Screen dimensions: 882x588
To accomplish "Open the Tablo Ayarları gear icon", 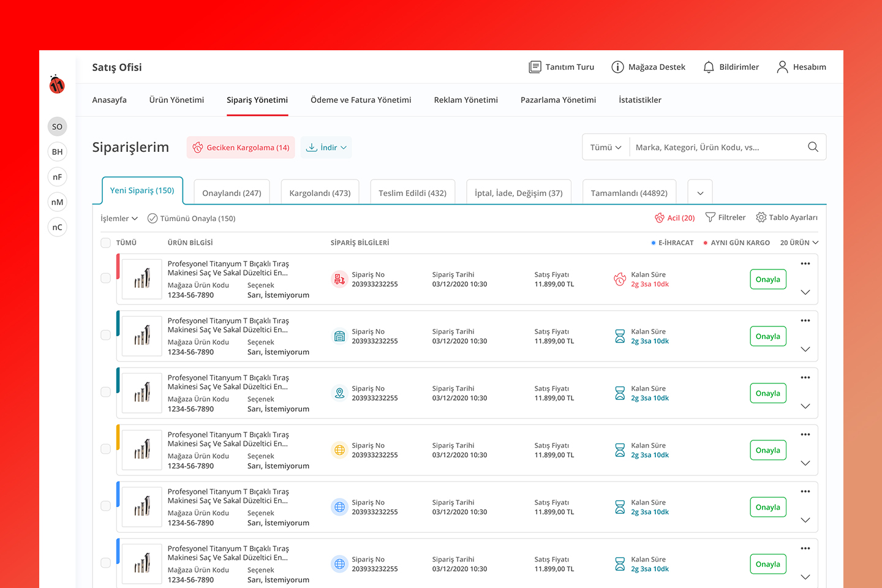I will (x=761, y=217).
